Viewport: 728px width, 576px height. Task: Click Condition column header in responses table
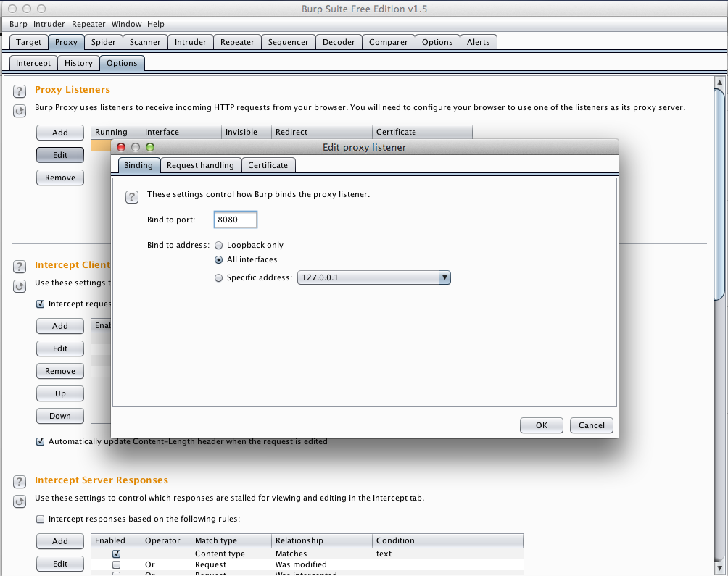coord(447,540)
